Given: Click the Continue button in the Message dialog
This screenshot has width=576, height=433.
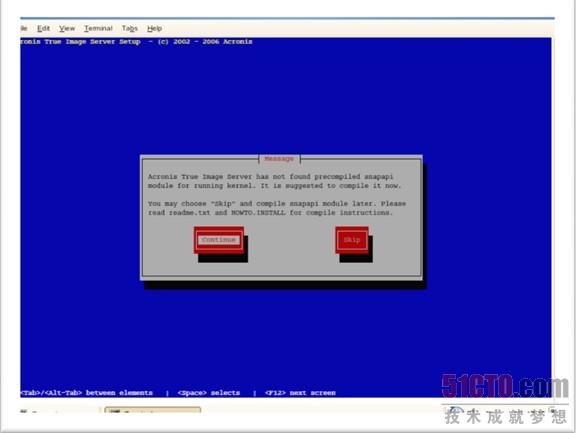Looking at the screenshot, I should click(x=219, y=240).
